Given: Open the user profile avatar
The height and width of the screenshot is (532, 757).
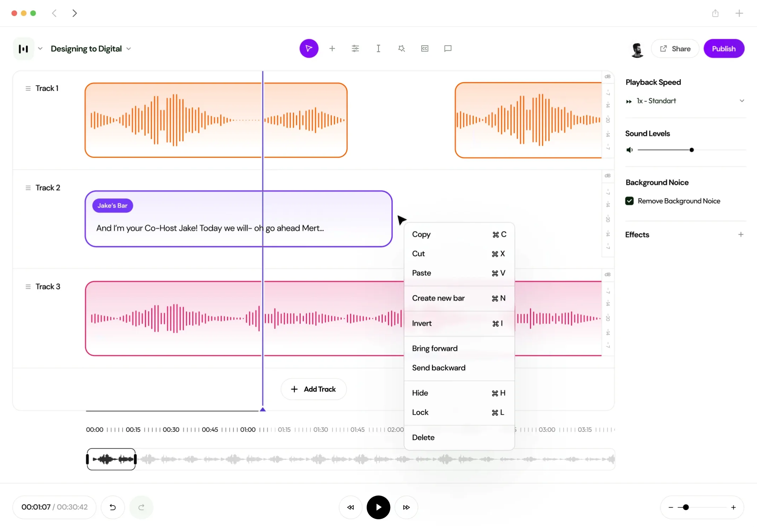Looking at the screenshot, I should [637, 49].
